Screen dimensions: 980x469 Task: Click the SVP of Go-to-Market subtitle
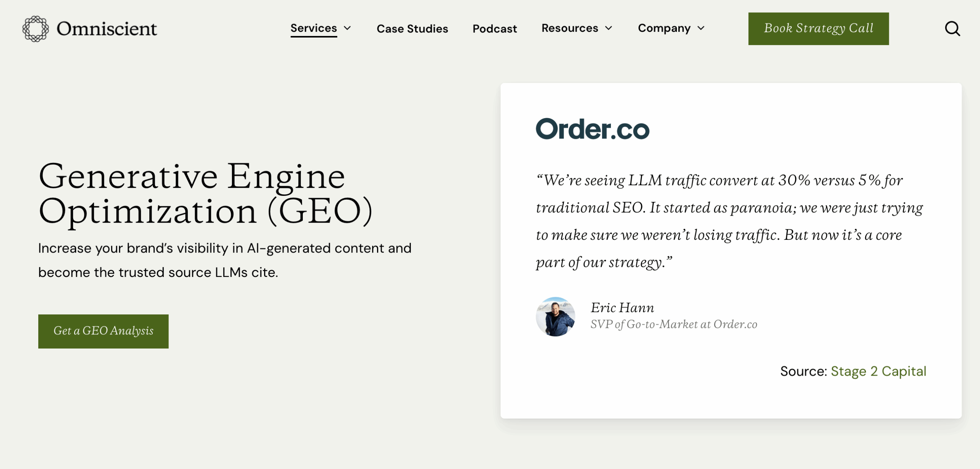click(674, 324)
